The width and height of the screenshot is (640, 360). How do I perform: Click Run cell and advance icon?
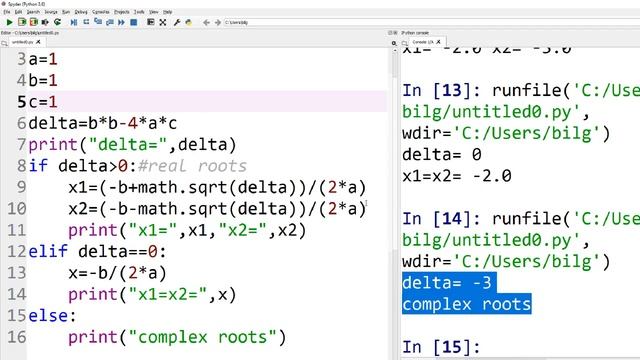[x=33, y=22]
